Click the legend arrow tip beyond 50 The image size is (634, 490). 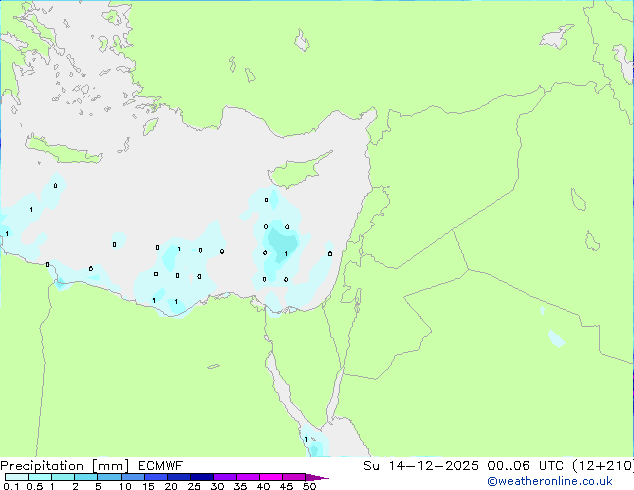(x=317, y=477)
